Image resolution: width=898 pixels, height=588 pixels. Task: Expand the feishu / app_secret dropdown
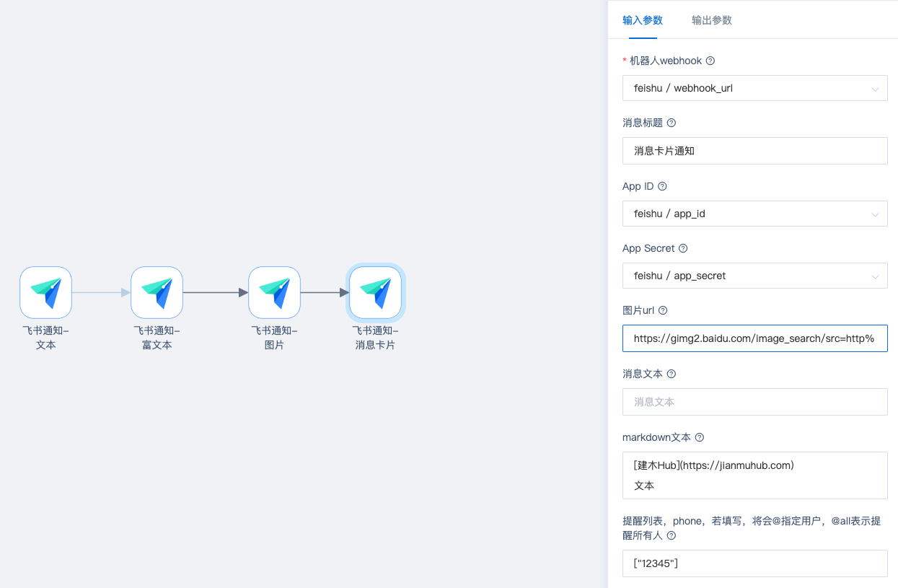click(755, 276)
